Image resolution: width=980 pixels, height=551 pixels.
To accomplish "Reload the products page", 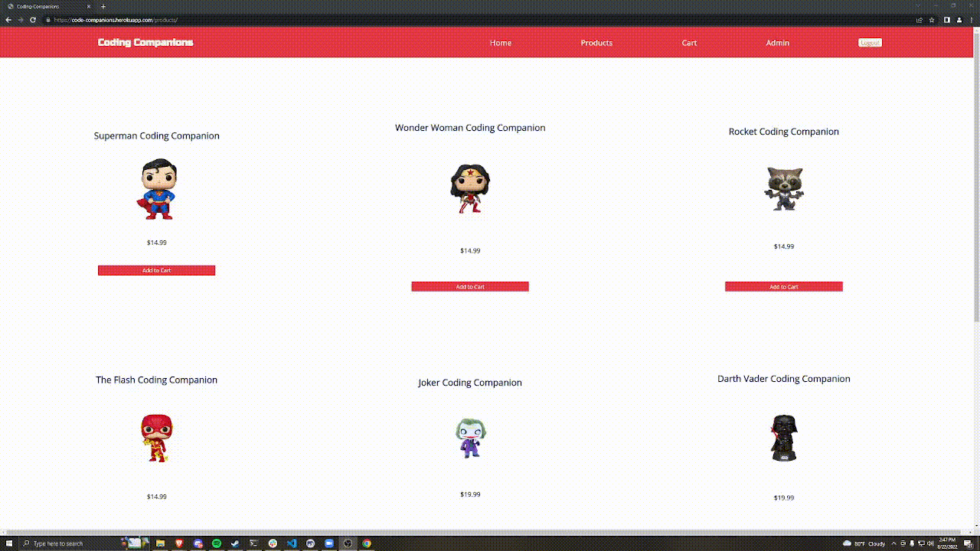I will (x=33, y=21).
